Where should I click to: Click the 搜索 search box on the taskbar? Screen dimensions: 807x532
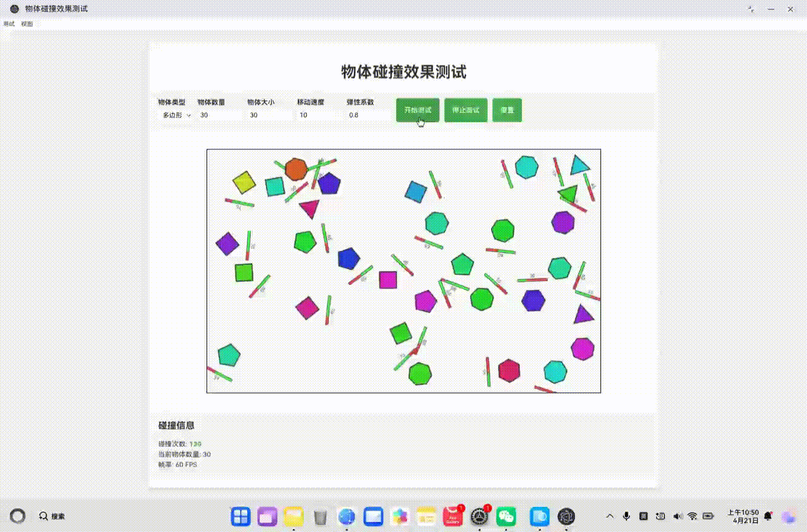(x=57, y=516)
